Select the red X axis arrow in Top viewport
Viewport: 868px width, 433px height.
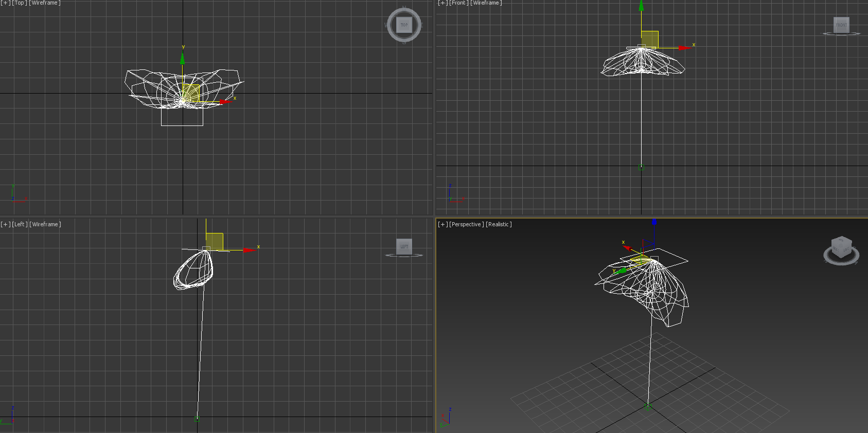226,102
